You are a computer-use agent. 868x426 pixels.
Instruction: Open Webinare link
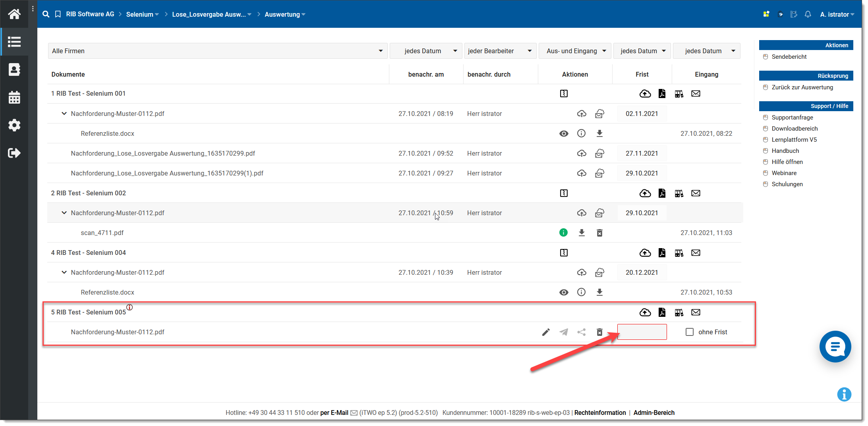pyautogui.click(x=784, y=173)
